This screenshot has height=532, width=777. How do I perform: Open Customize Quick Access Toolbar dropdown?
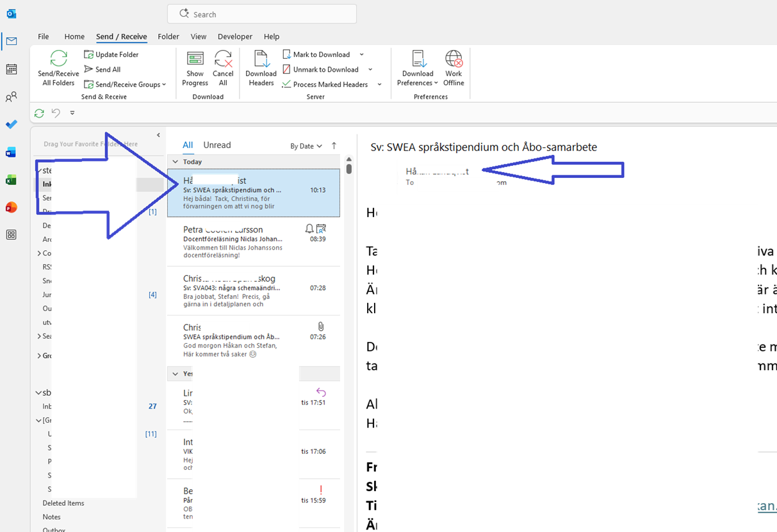[72, 113]
